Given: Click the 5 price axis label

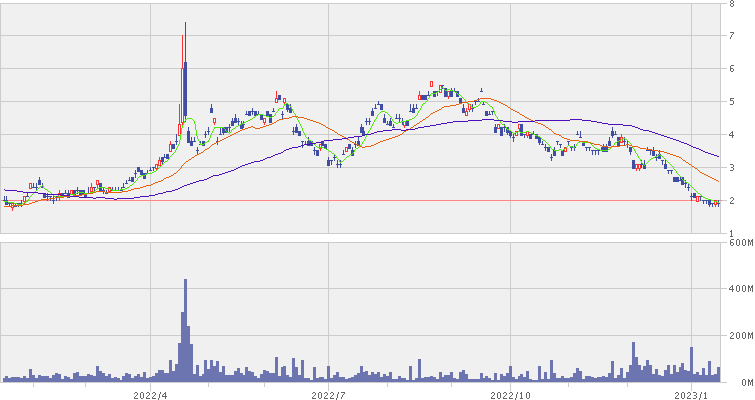Looking at the screenshot, I should 734,102.
